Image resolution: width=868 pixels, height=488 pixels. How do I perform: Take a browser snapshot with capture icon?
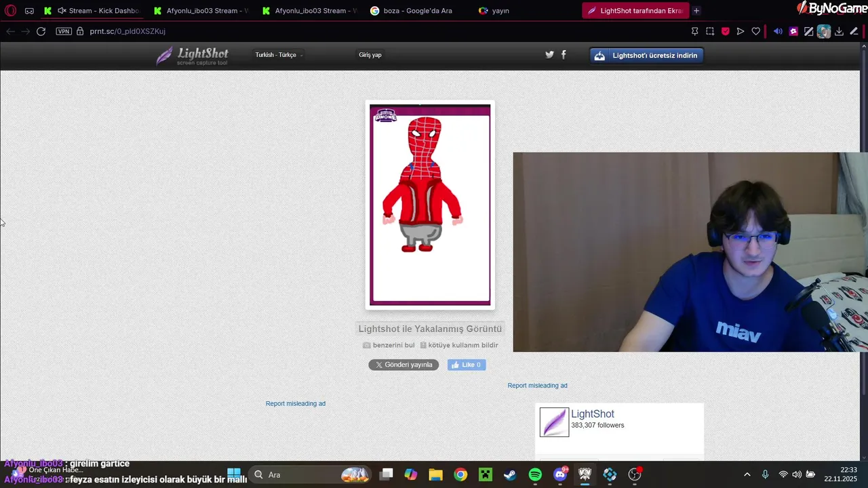point(710,31)
